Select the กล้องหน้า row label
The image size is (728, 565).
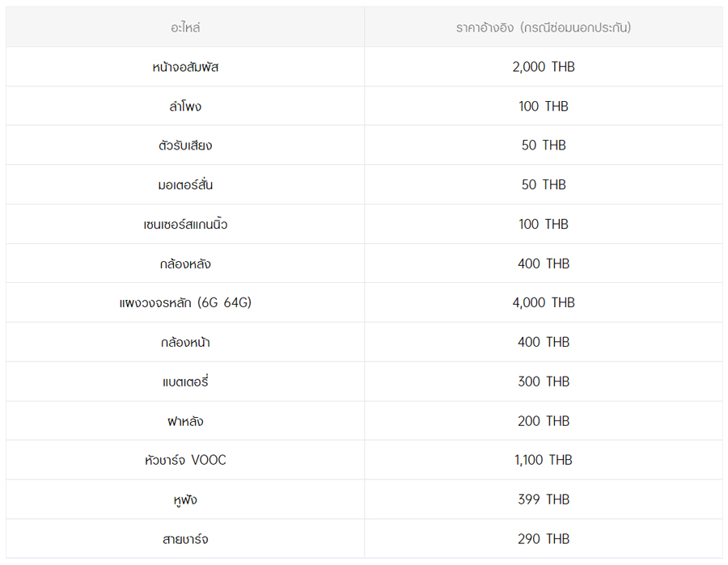185,343
